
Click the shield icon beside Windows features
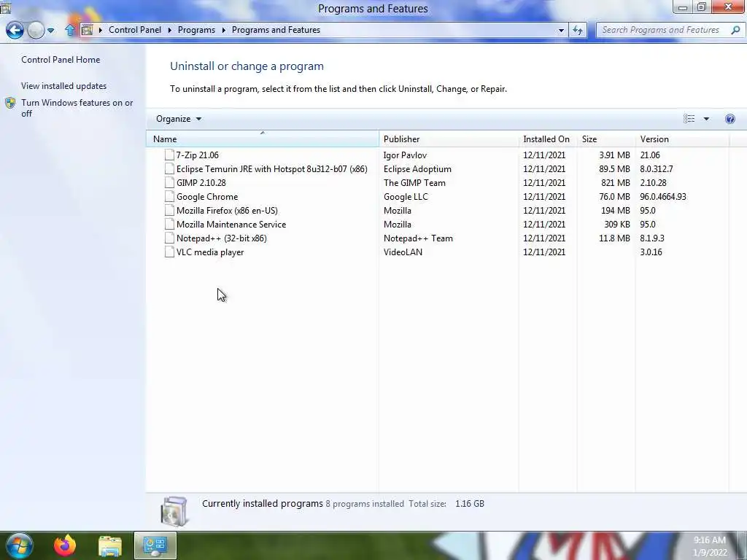[10, 103]
